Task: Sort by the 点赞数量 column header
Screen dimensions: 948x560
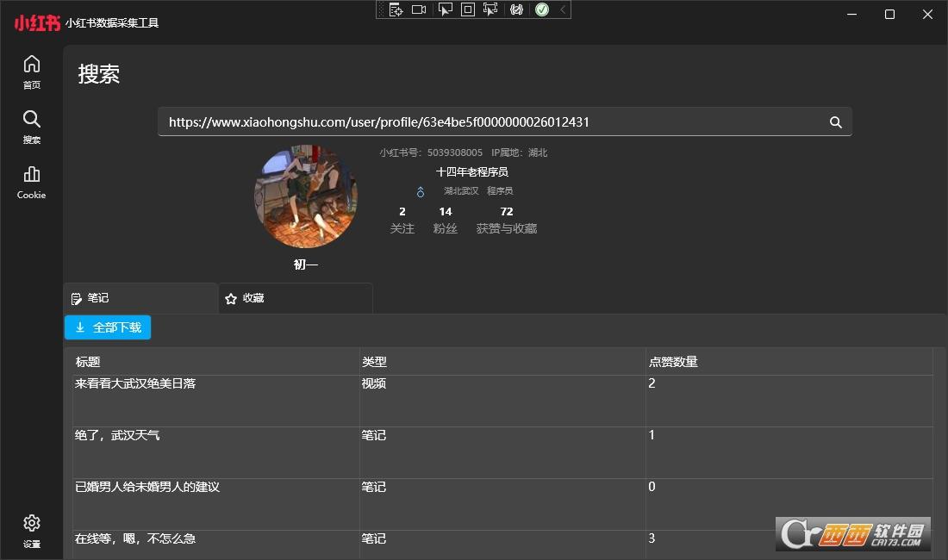Action: click(789, 362)
